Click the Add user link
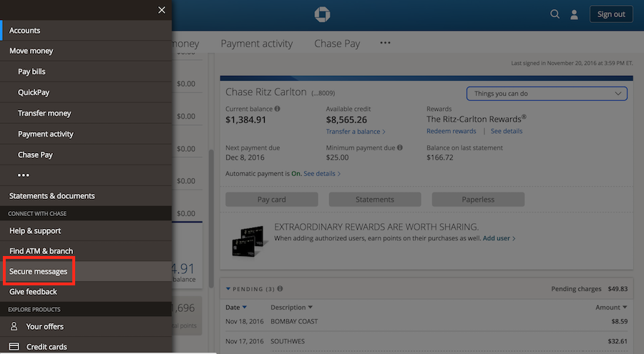Image resolution: width=644 pixels, height=354 pixels. (x=499, y=238)
